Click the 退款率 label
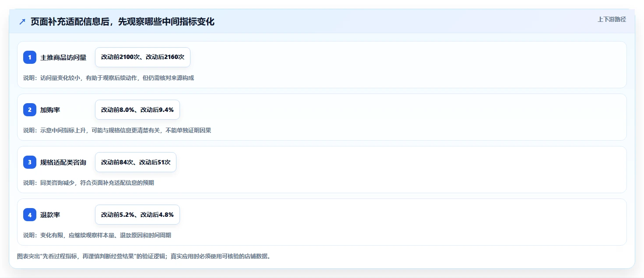Screen dimensions: 644x278 50,215
